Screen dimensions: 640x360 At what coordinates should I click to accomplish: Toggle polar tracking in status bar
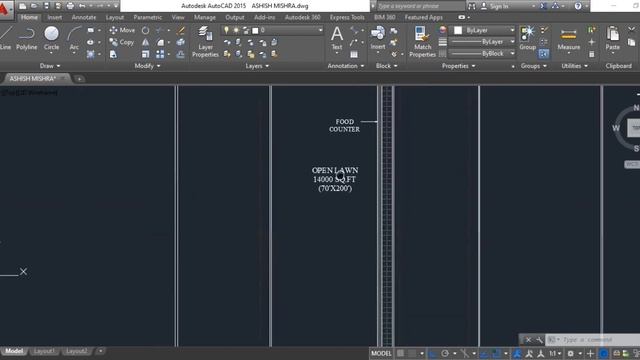click(445, 353)
